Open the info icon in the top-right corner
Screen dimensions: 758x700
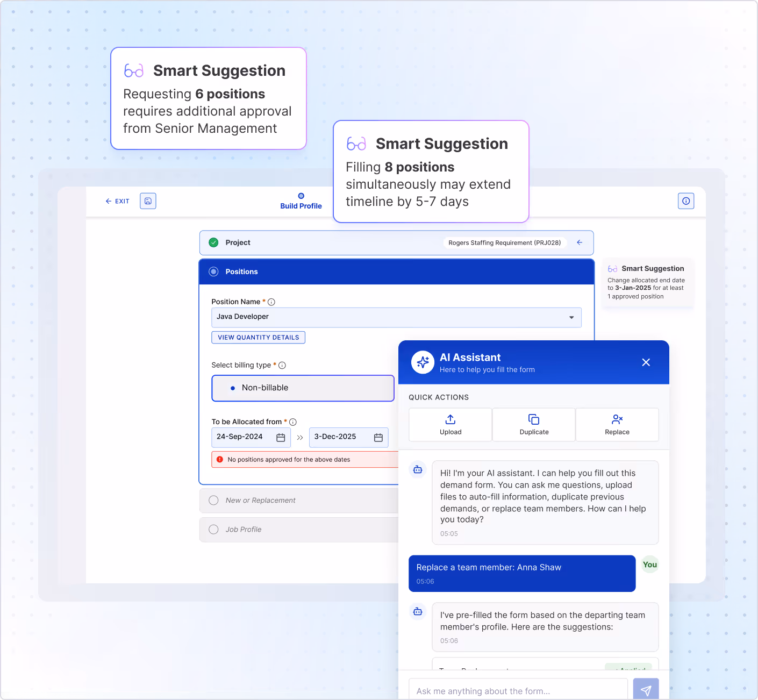tap(686, 201)
